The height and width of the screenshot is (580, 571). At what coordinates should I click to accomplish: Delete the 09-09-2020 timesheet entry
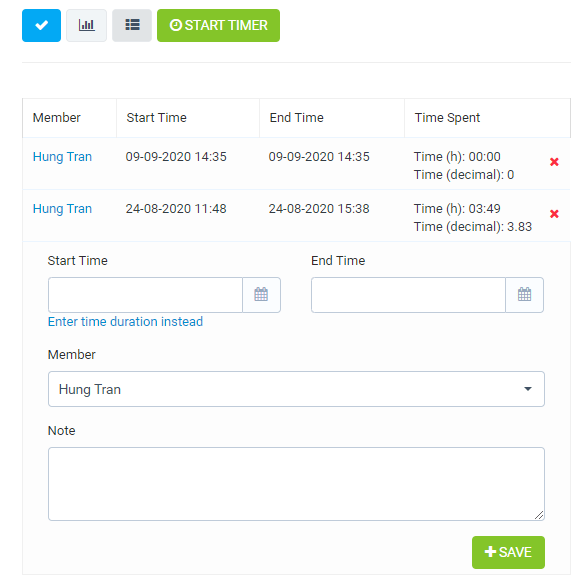(x=554, y=162)
